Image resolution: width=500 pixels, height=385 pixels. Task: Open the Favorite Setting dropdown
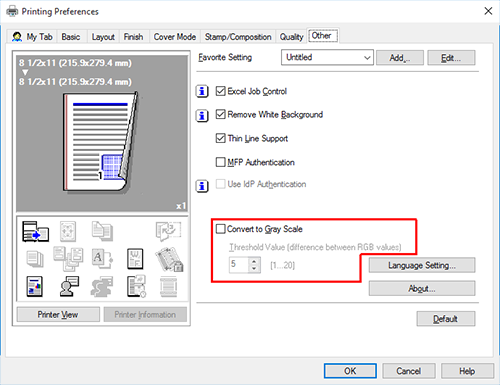(x=327, y=57)
